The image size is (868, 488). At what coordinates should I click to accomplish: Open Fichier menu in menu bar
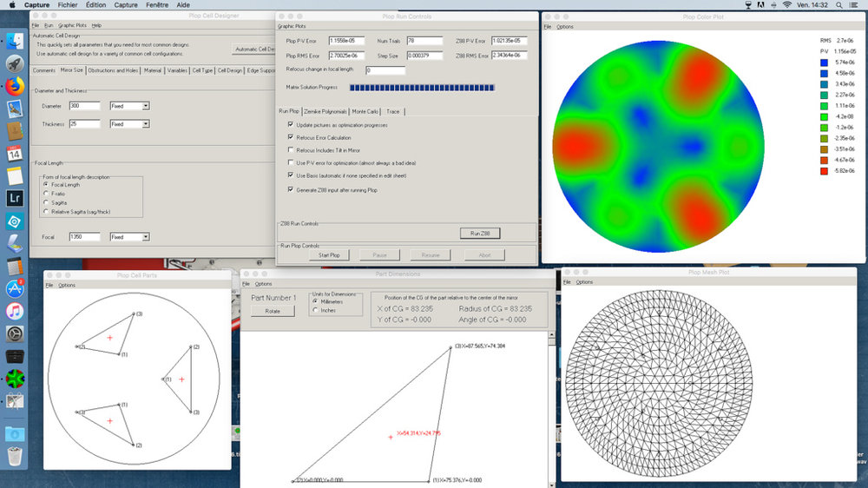click(x=68, y=5)
